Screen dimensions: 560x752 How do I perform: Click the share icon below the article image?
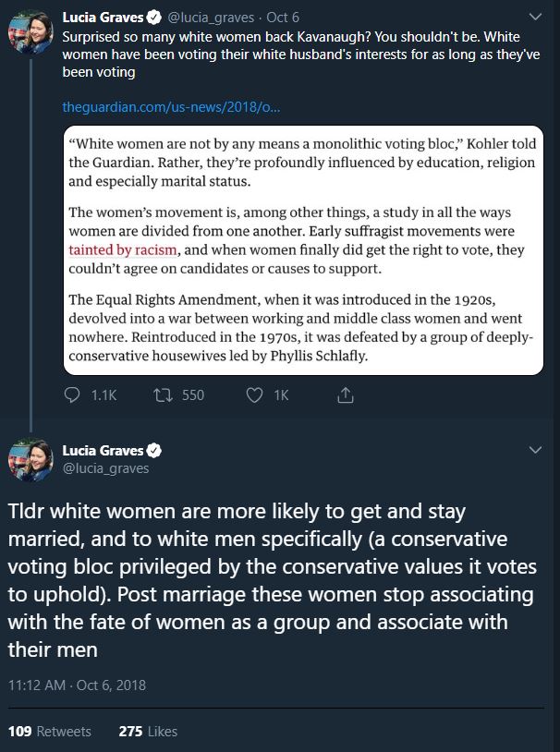[x=346, y=394]
